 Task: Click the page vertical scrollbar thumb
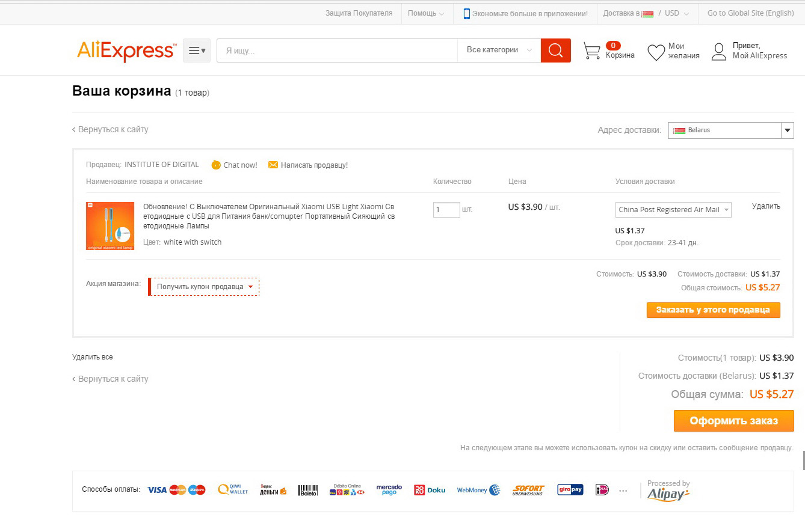click(803, 460)
